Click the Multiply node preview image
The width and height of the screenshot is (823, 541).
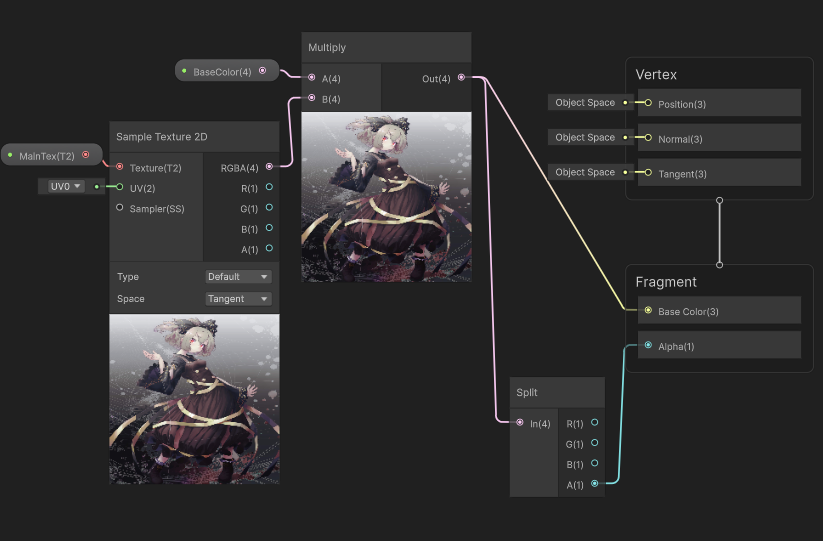[386, 197]
